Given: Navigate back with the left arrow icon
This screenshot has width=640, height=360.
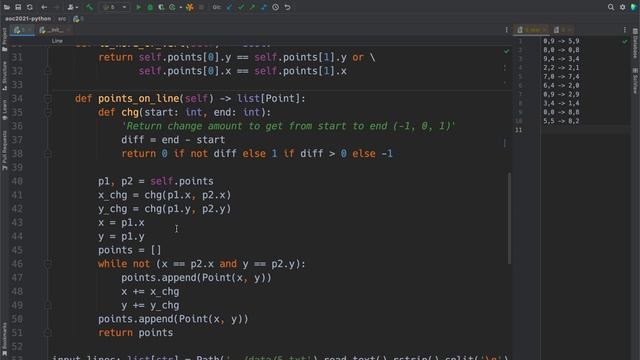Looking at the screenshot, I should (44, 7).
